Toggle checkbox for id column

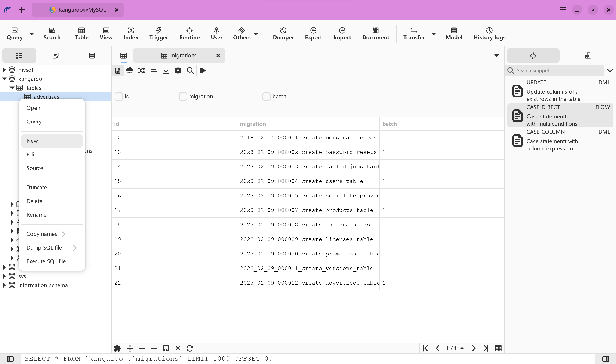pyautogui.click(x=119, y=96)
